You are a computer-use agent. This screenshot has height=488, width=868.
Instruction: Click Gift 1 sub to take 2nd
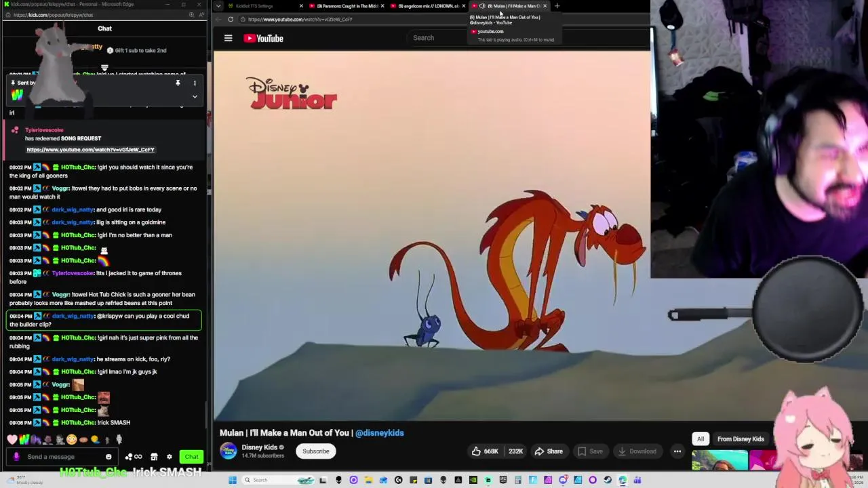[x=137, y=50]
